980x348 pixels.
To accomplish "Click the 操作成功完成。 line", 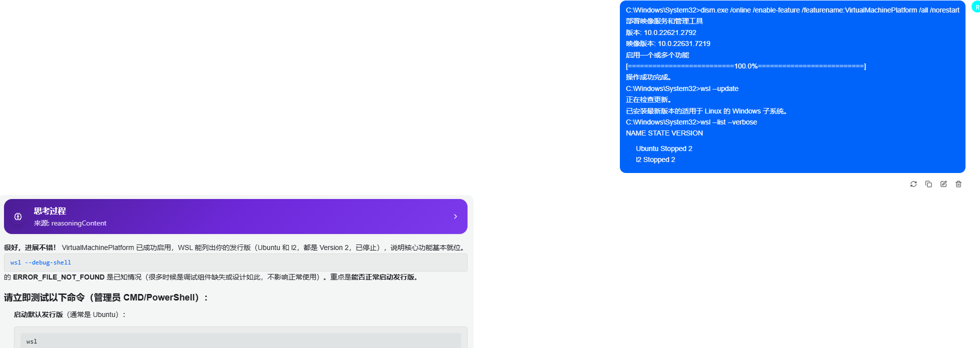I will pyautogui.click(x=648, y=77).
